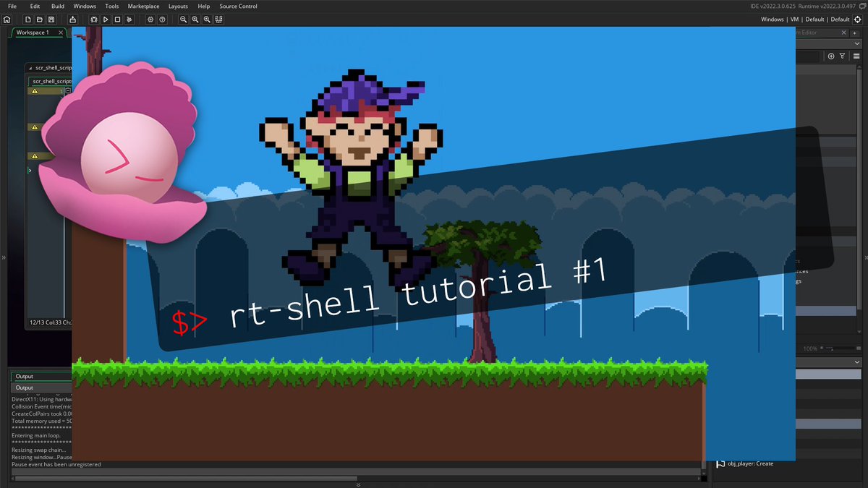Viewport: 868px width, 488px height.
Task: Add a new asset with plus-circle icon
Action: [831, 56]
